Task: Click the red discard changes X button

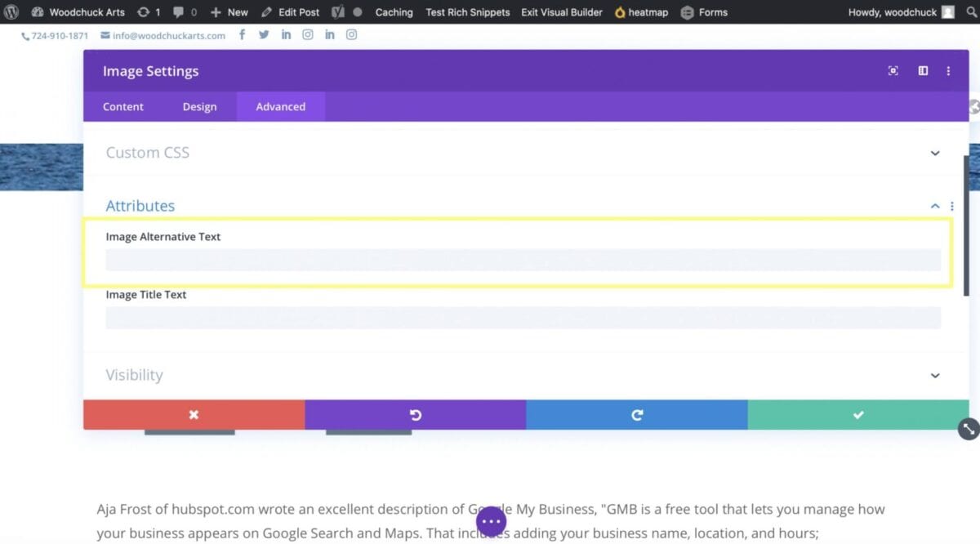Action: click(194, 415)
